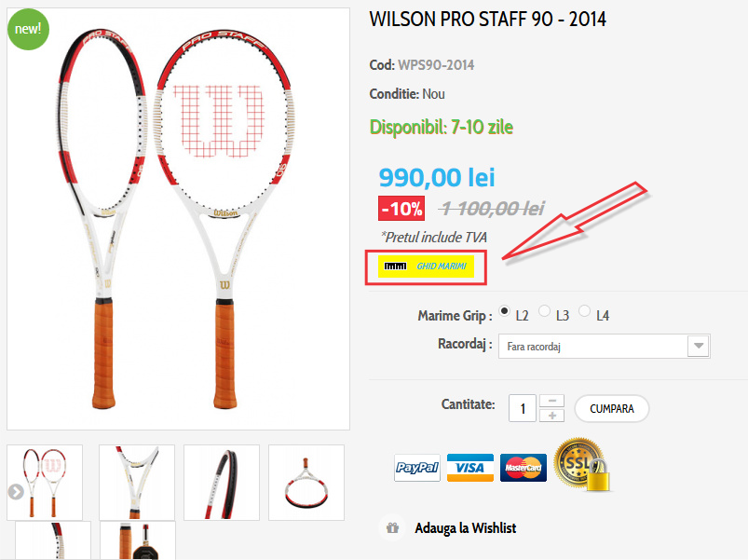Click the gift icon beside Wishlist
748x560 pixels.
pos(392,528)
